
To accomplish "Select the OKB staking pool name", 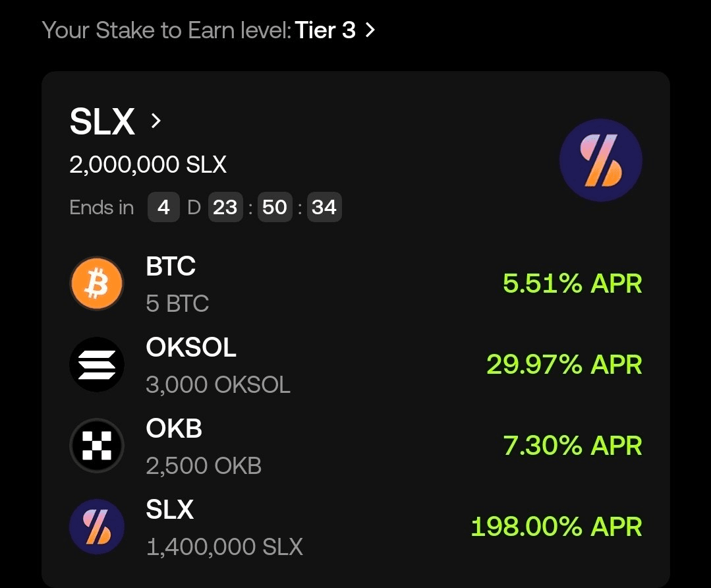I will pyautogui.click(x=174, y=428).
